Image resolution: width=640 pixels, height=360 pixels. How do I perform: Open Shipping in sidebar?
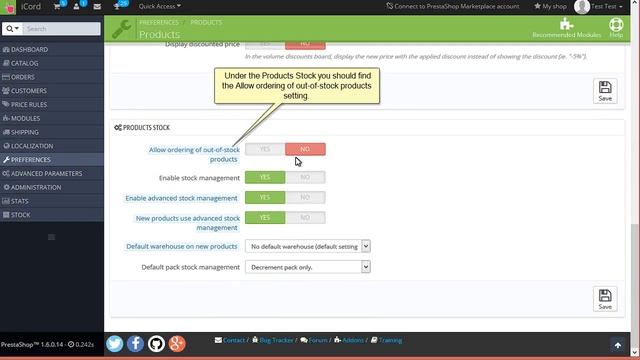[52, 132]
